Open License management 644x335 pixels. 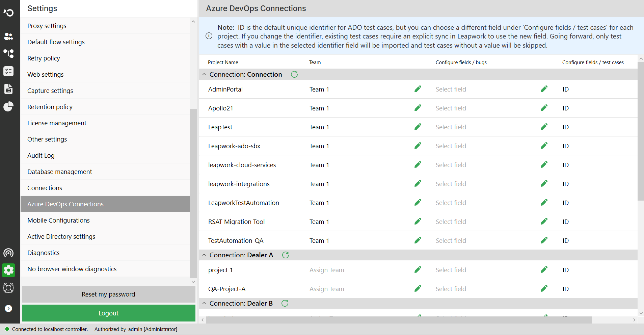point(105,123)
